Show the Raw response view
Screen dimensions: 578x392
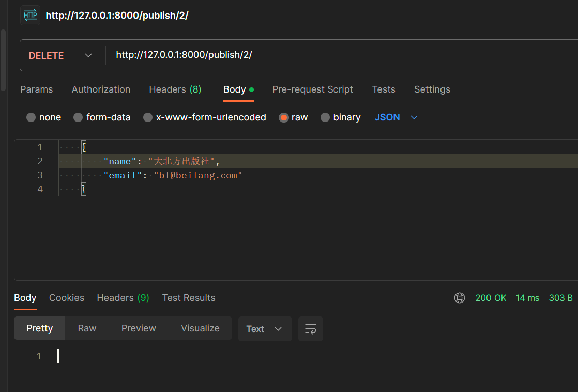87,328
